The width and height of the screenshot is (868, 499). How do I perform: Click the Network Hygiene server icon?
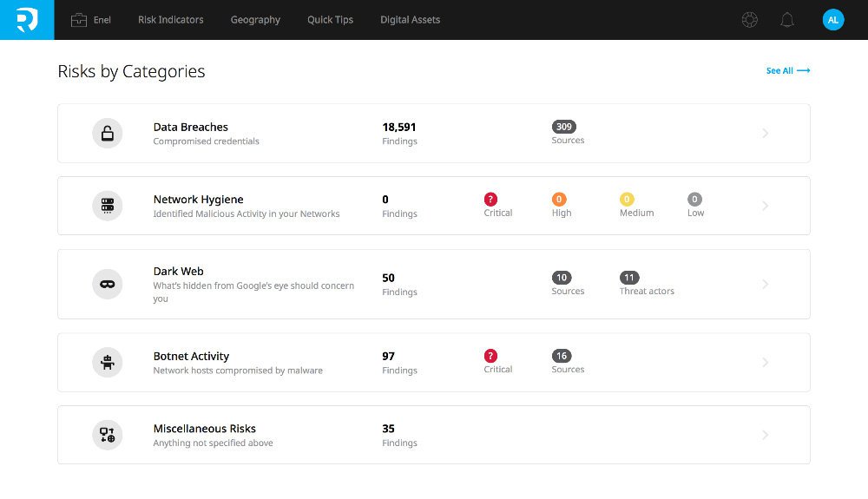point(108,206)
